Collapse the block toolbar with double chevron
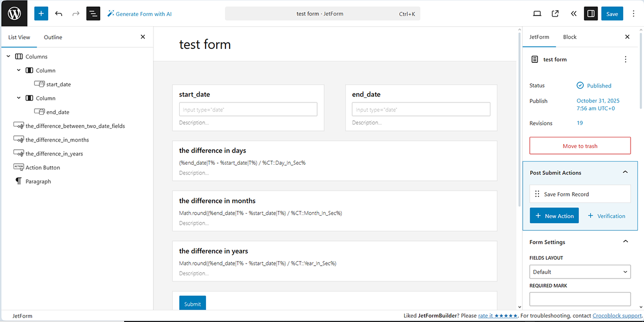The height and width of the screenshot is (322, 644). click(x=573, y=14)
